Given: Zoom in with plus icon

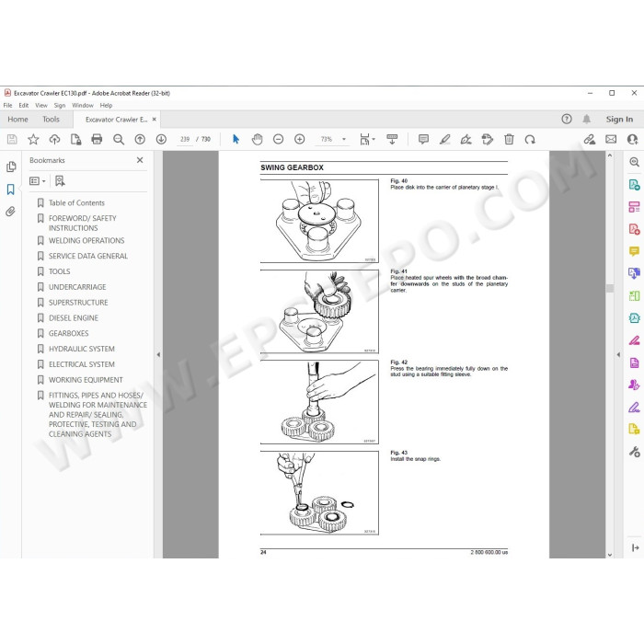Looking at the screenshot, I should [300, 140].
